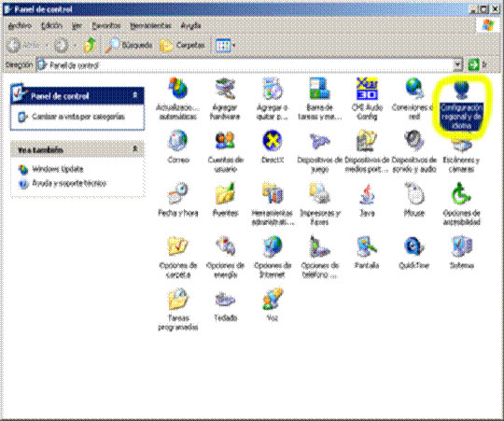Open Dispositivos de medios portátiles
The height and width of the screenshot is (421, 504).
[x=367, y=151]
